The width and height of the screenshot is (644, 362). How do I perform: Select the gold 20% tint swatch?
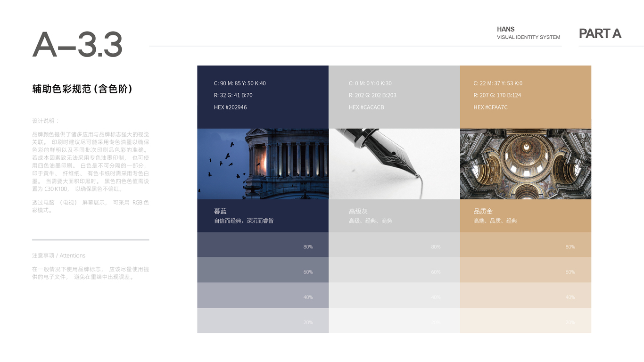[525, 321]
